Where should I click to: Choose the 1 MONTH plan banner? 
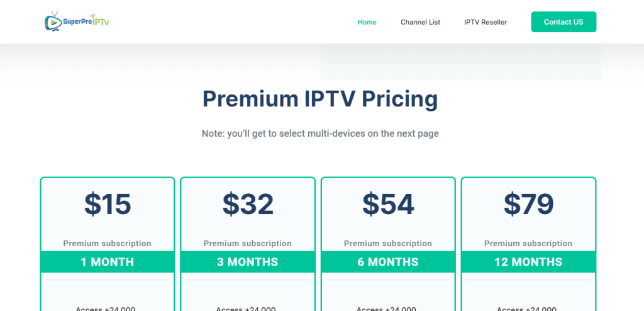pos(108,262)
